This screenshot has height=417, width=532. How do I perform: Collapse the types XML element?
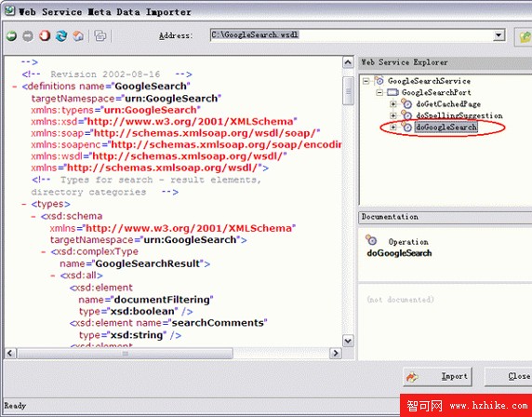[x=24, y=205]
